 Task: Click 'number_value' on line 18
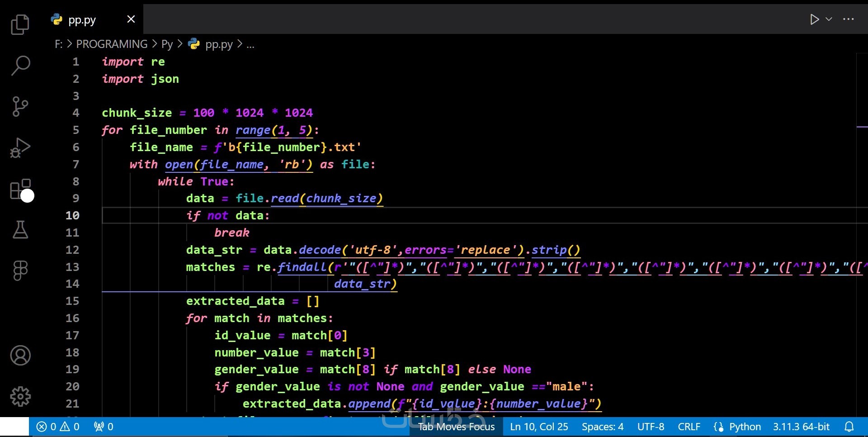256,352
